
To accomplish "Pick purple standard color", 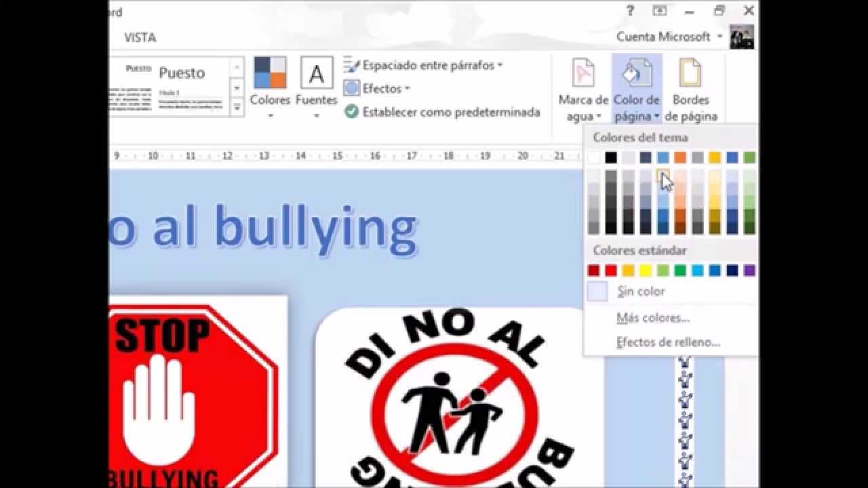I will pyautogui.click(x=749, y=270).
